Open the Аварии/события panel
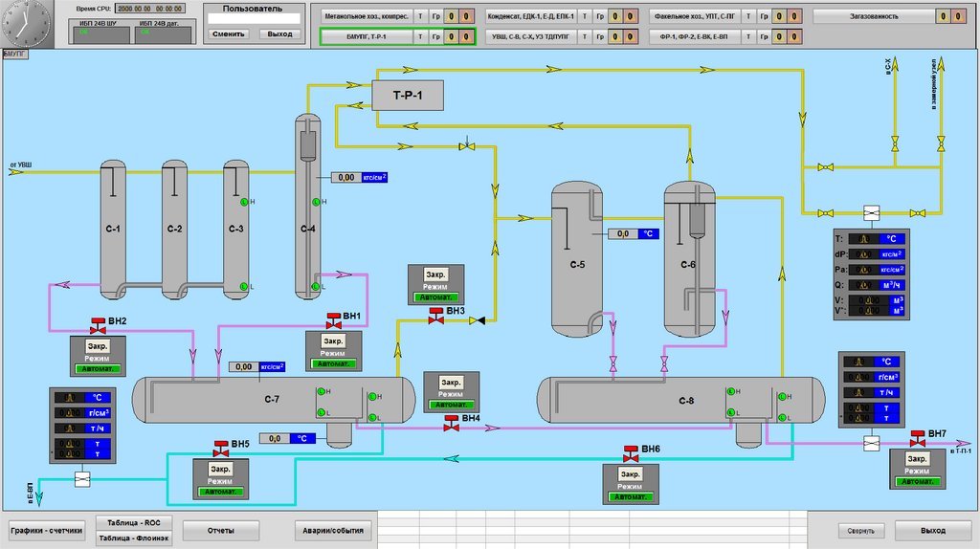 pyautogui.click(x=325, y=530)
